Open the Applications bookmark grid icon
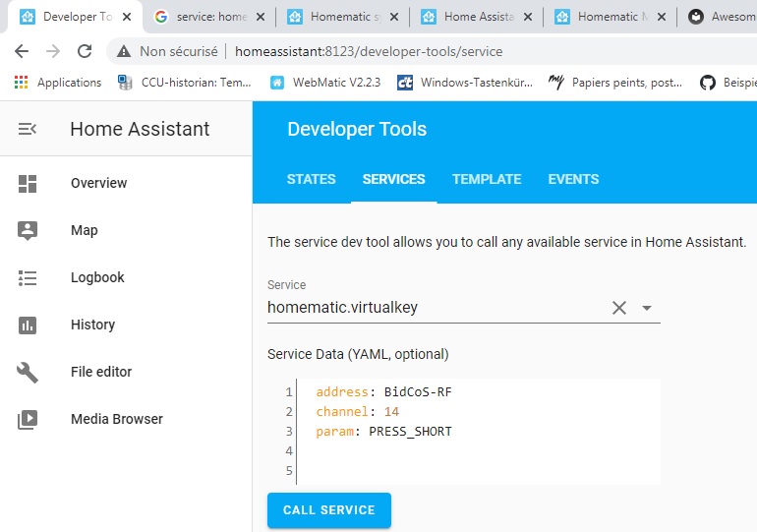Screen dimensions: 757x532 click(21, 83)
